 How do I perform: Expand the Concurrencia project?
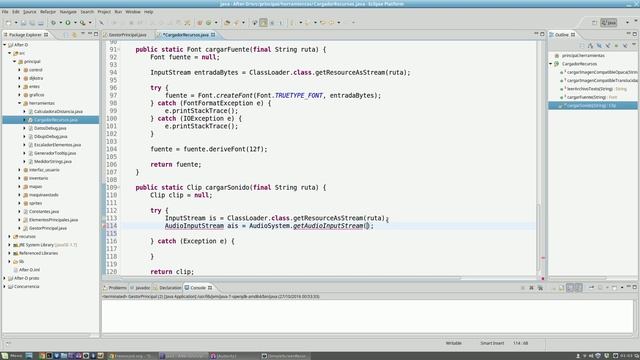pos(5,287)
